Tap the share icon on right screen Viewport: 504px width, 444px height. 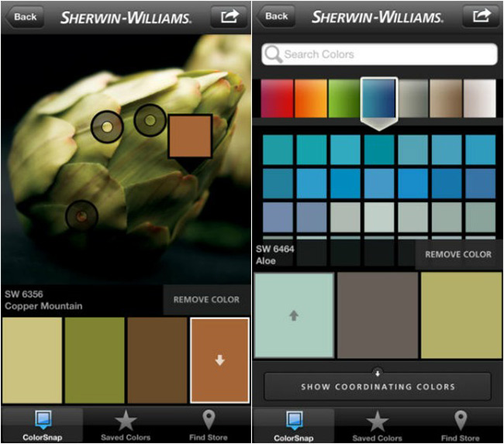[x=482, y=16]
